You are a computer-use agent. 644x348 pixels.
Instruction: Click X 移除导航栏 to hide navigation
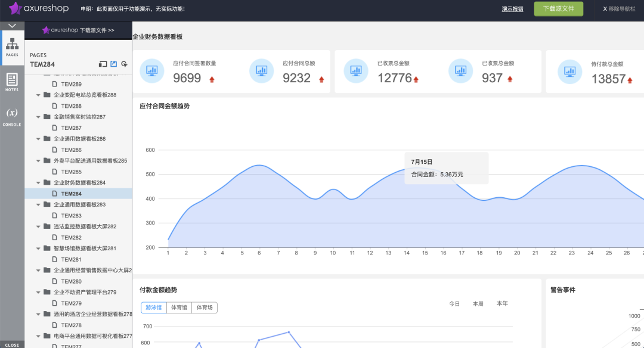(x=619, y=8)
